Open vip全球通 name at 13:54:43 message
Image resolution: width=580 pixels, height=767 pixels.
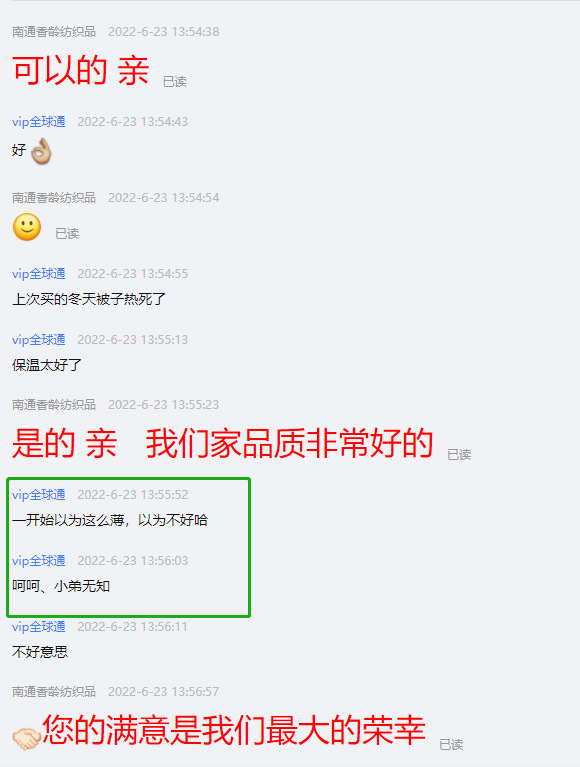pos(39,122)
